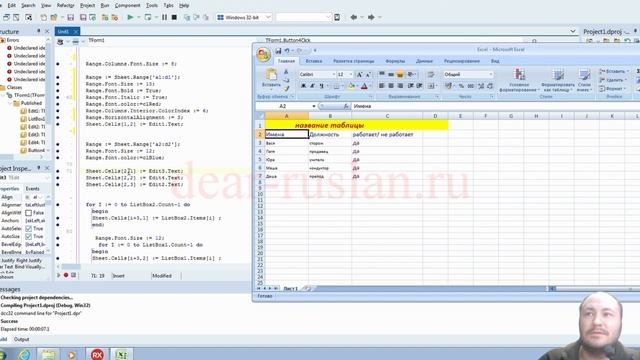Click the Excel fill color bucket icon
Screen dimensions: 640x360
[x=351, y=86]
